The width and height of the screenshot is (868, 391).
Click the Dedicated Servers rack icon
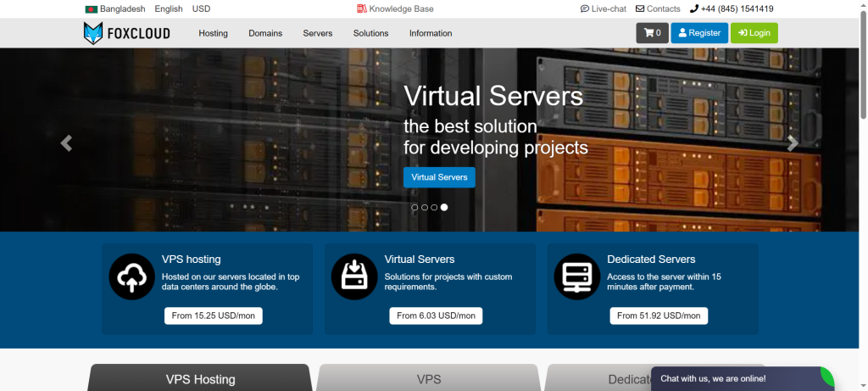[576, 276]
